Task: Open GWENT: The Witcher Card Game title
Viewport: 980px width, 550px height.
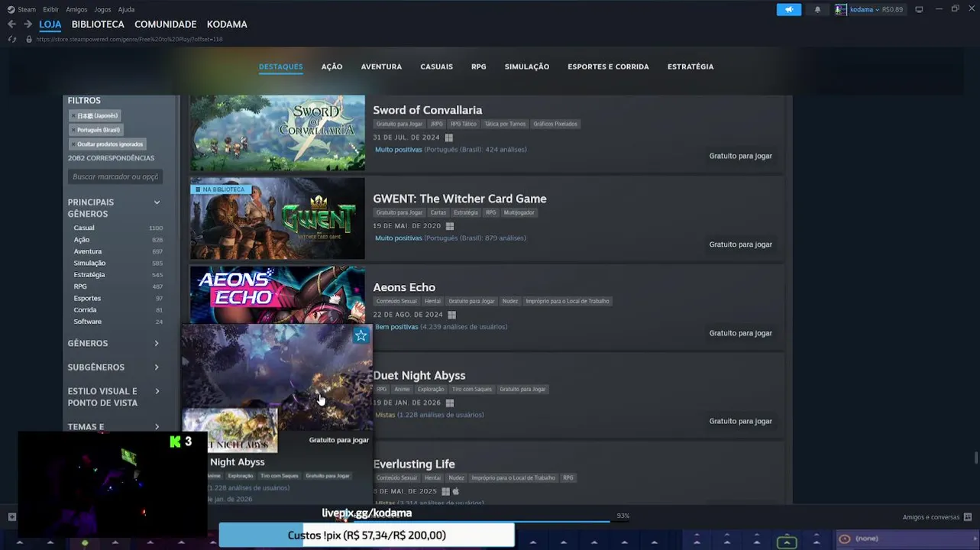Action: click(460, 199)
